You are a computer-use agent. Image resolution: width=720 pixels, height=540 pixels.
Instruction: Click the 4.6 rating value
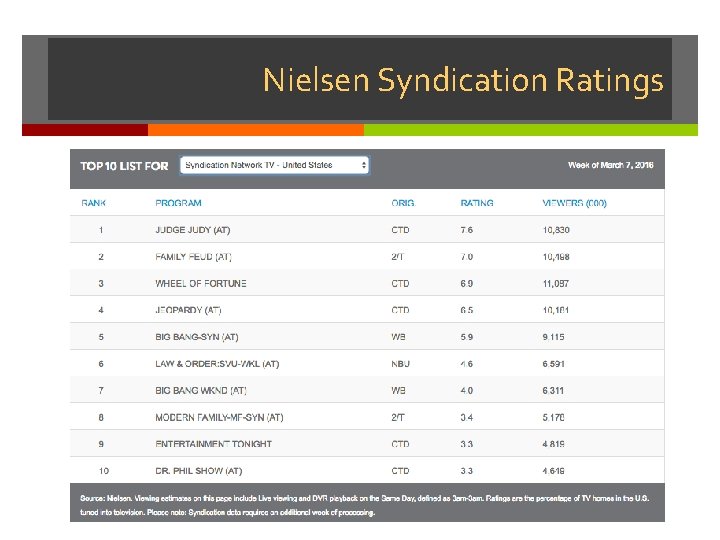coord(467,364)
